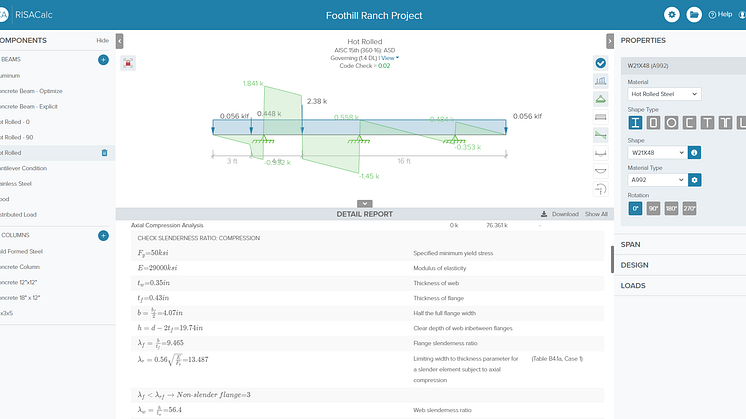Select Distributed Load component
The image size is (746, 419).
(18, 214)
